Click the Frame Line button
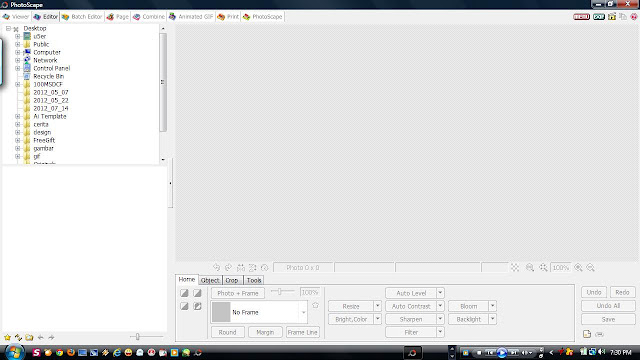Screen dimensions: 640x360 (x=302, y=332)
